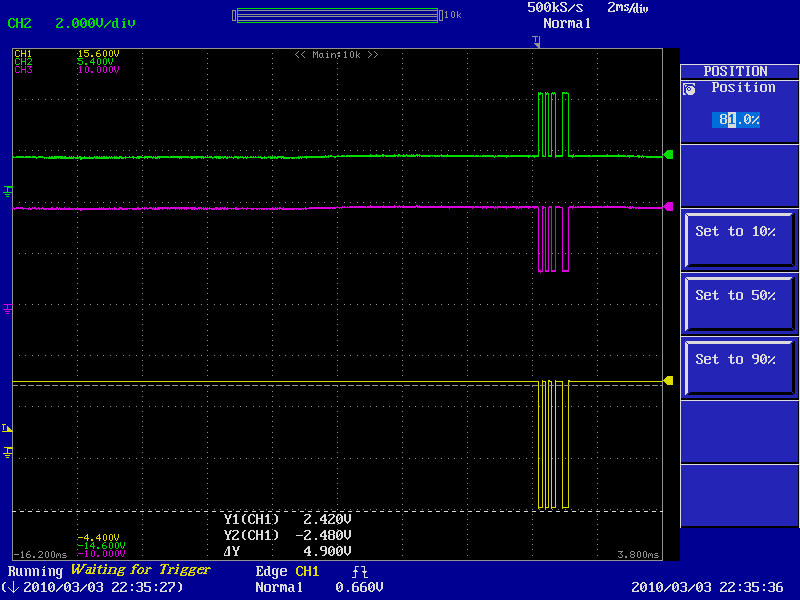Click the 3.800ms end time label
The height and width of the screenshot is (600, 800).
point(638,555)
